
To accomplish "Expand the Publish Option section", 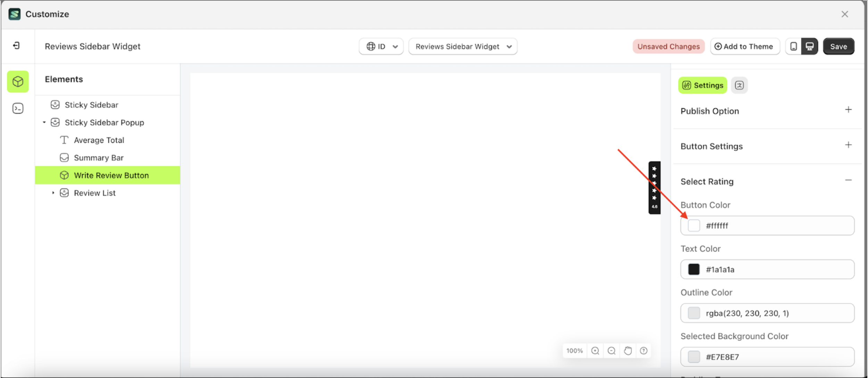I will (848, 110).
